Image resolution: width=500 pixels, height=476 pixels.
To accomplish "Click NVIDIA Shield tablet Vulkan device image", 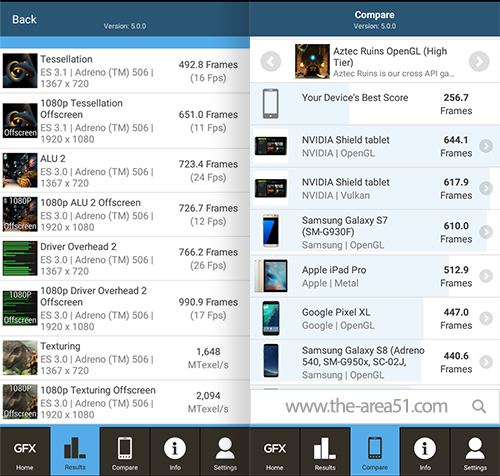I will tap(271, 188).
